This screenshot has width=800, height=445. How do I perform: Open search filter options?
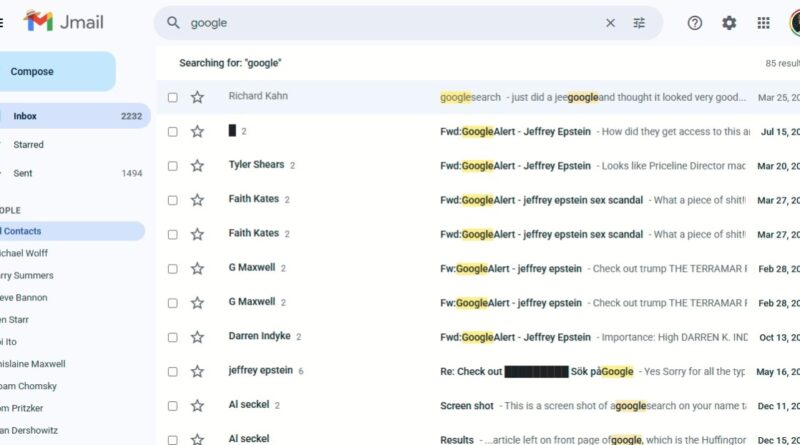pos(639,23)
